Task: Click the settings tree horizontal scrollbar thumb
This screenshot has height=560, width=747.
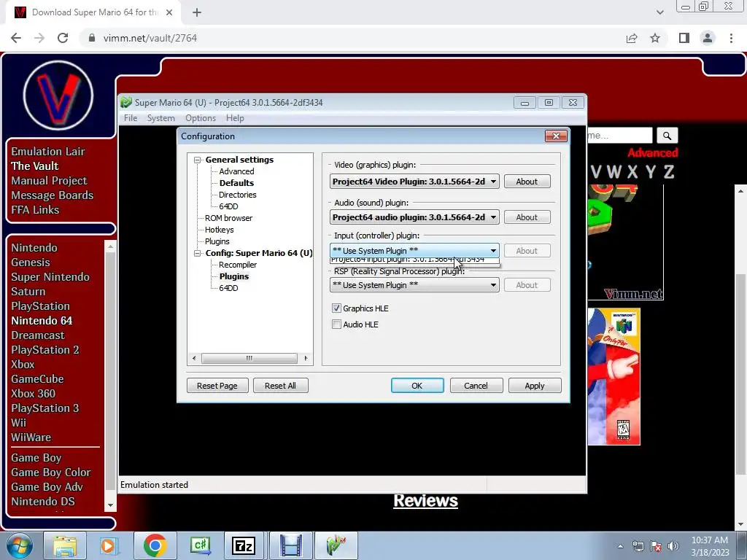Action: [249, 358]
